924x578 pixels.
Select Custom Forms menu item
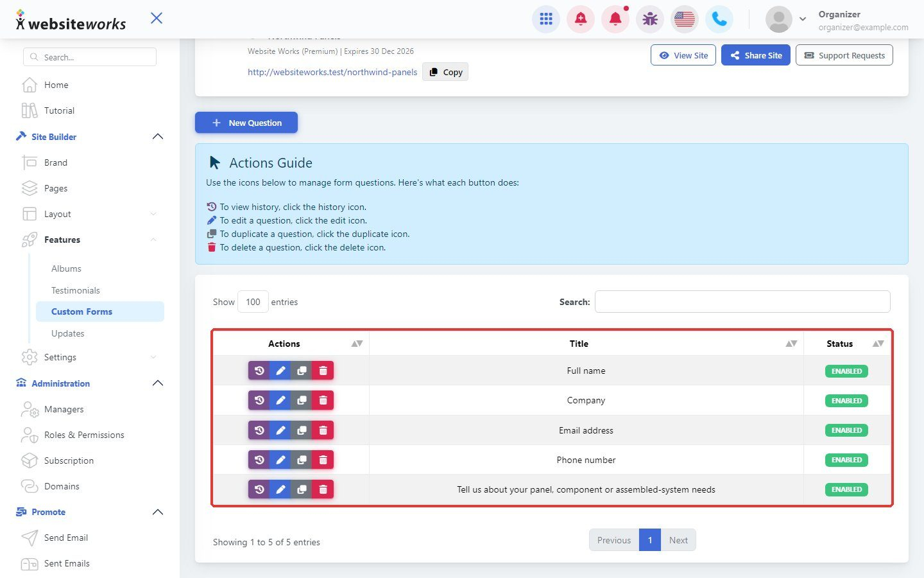(100, 311)
